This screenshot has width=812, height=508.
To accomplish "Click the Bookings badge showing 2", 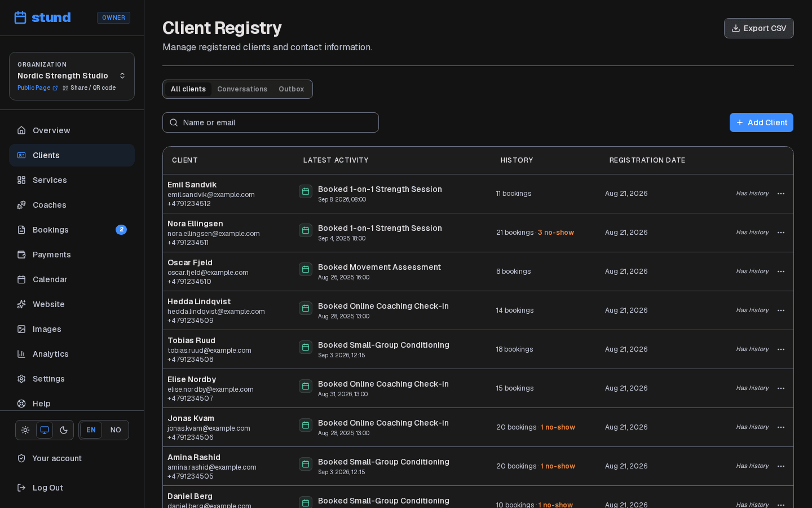I will pyautogui.click(x=121, y=230).
